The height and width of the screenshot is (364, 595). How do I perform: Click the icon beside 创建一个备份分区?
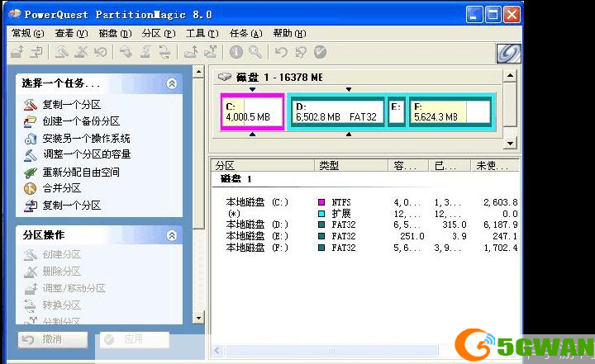(30, 121)
